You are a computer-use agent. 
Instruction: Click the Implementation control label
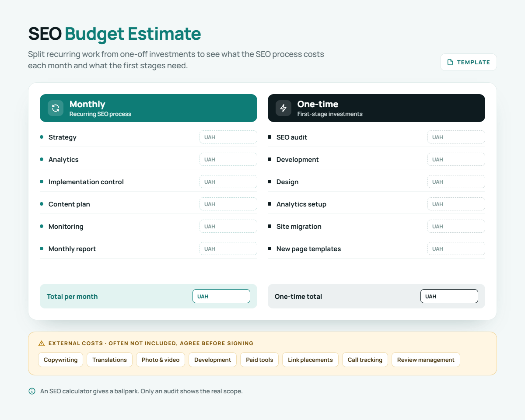click(x=86, y=182)
